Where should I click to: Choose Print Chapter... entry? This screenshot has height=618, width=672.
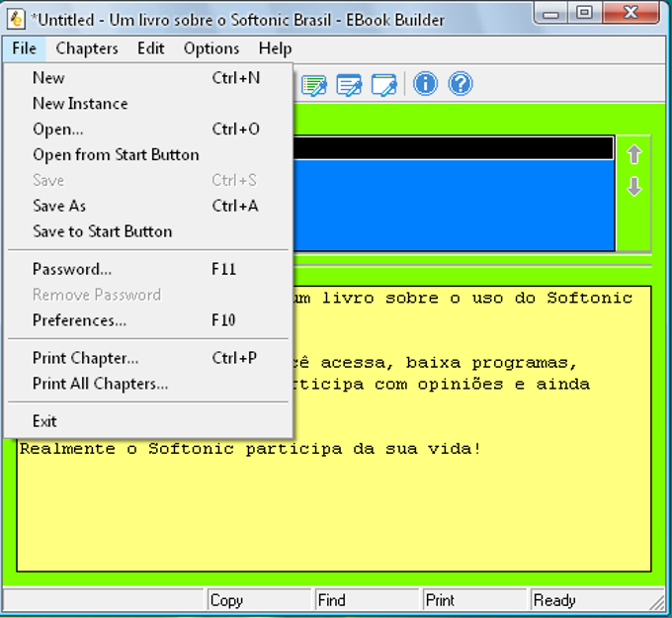click(x=148, y=358)
